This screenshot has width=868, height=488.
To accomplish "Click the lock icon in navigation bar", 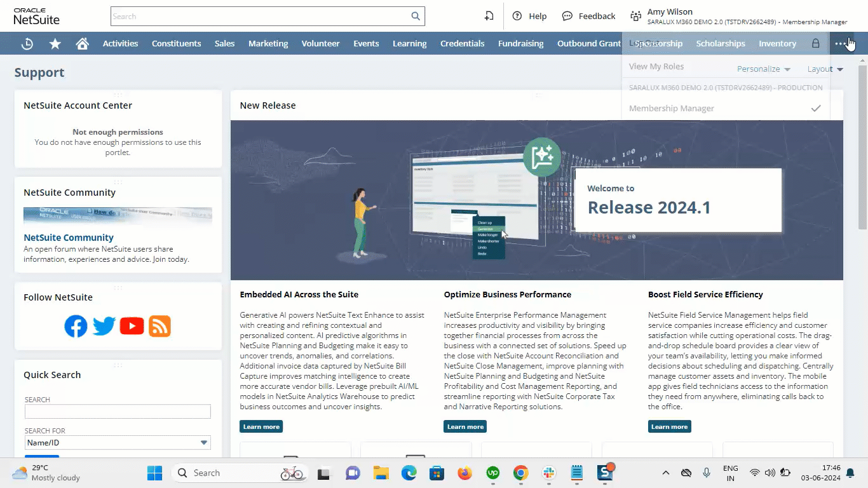I will pyautogui.click(x=815, y=44).
